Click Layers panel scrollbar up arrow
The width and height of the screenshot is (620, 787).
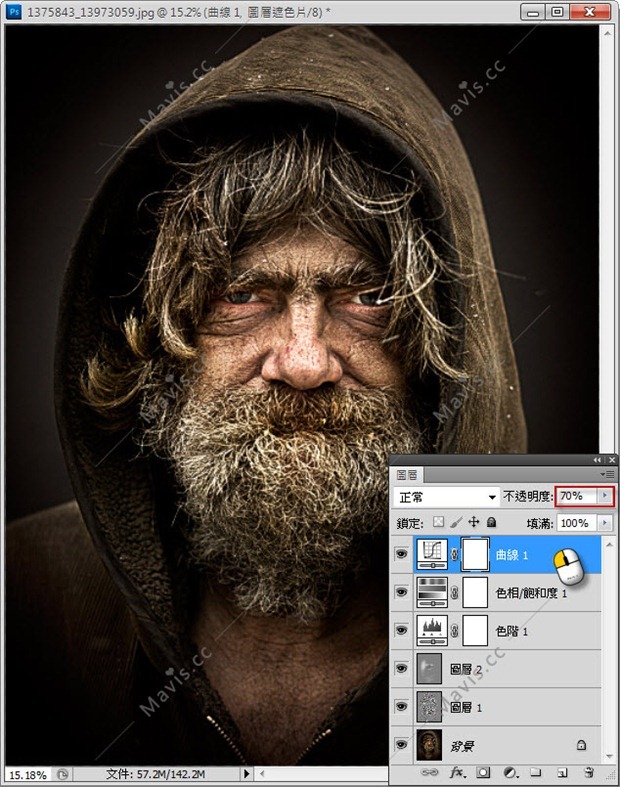609,544
